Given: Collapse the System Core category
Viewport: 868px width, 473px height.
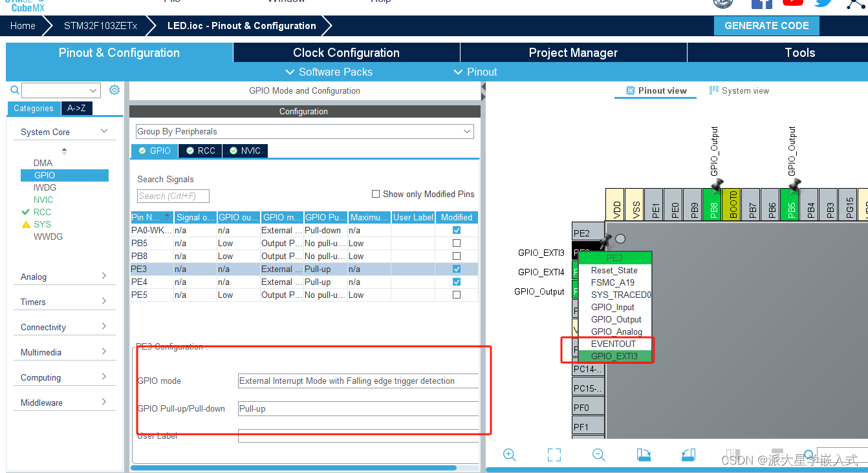Looking at the screenshot, I should click(65, 132).
